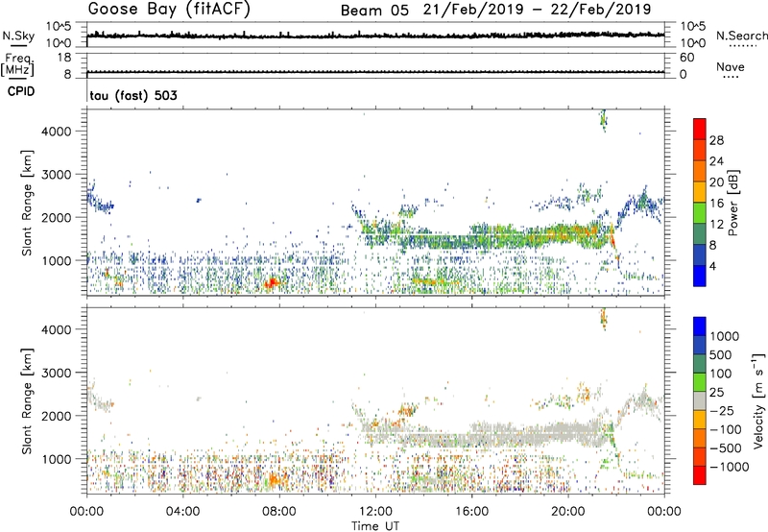Click the 'Time UT' axis title

[x=375, y=526]
